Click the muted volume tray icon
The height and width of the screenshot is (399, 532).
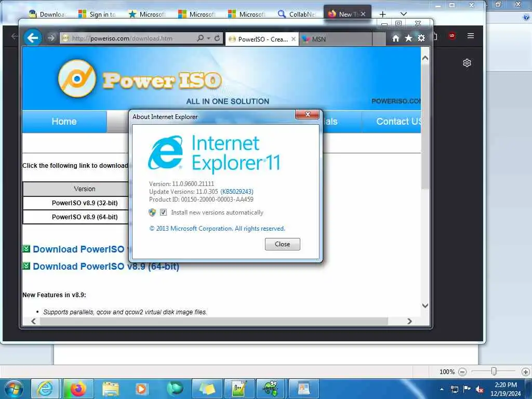click(480, 390)
